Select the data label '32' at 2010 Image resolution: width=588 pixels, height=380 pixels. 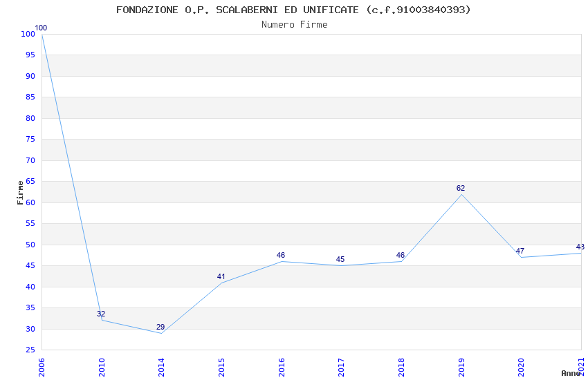click(101, 314)
